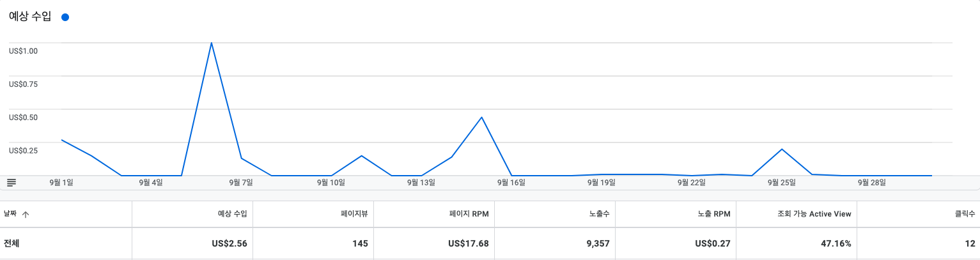Select the 전체 total row label

(x=11, y=243)
